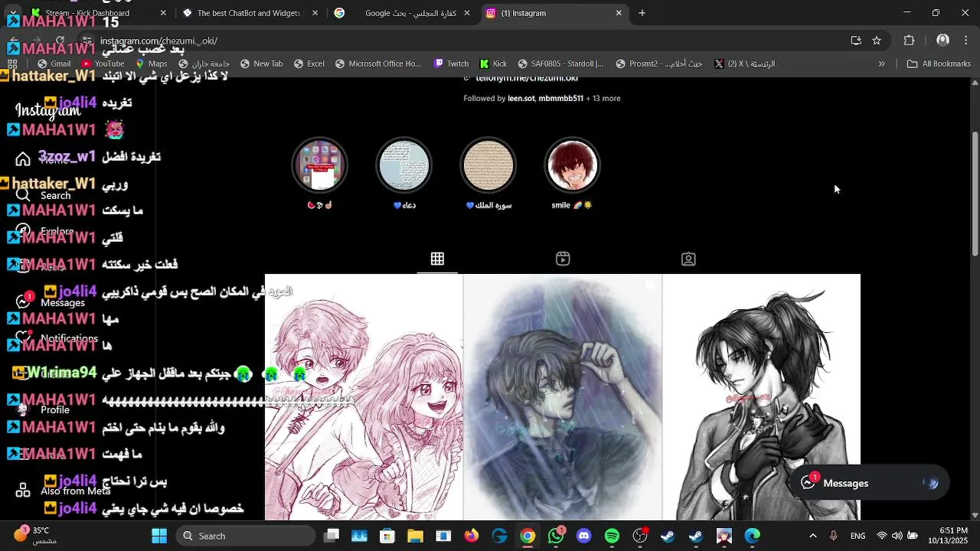Open the Chrome profile avatar
The height and width of the screenshot is (551, 980).
943,41
